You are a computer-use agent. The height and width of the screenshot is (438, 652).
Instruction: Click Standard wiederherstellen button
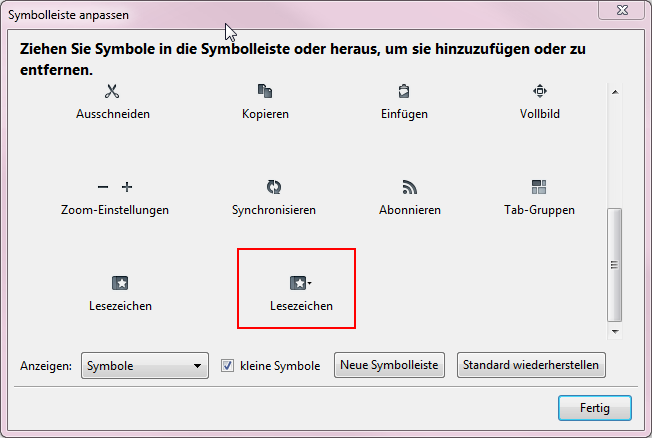click(x=531, y=365)
